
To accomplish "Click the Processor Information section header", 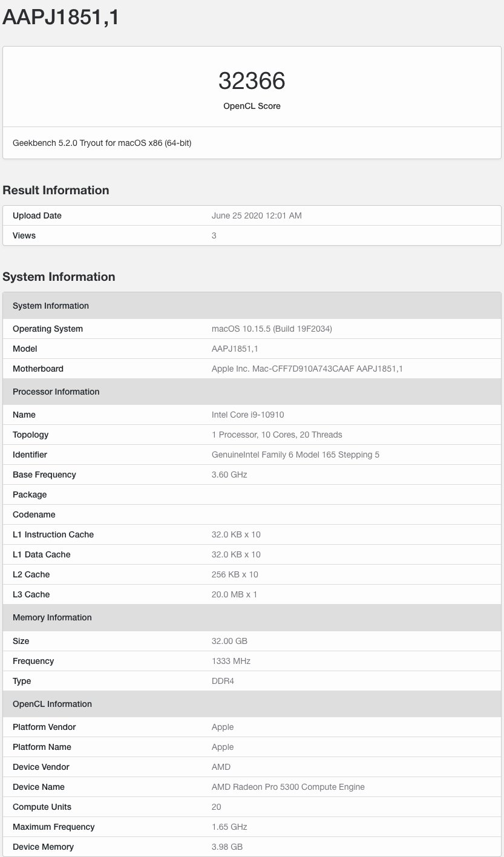I will pyautogui.click(x=56, y=392).
